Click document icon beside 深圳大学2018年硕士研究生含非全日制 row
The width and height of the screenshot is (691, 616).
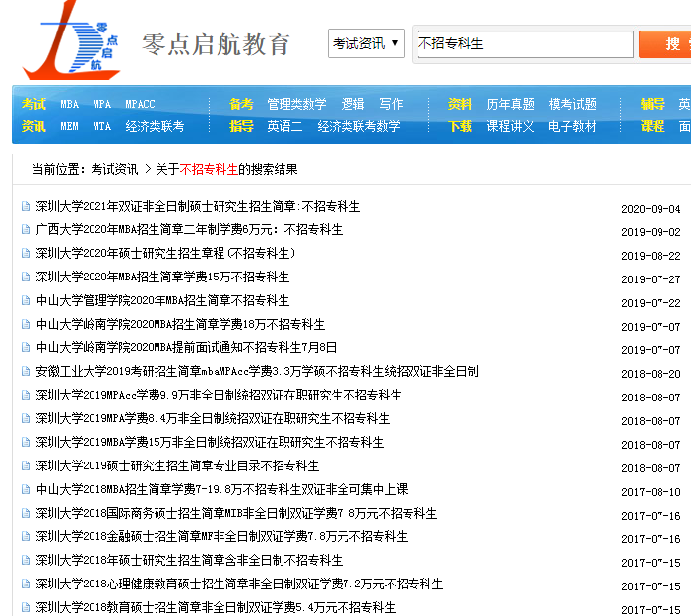26,560
